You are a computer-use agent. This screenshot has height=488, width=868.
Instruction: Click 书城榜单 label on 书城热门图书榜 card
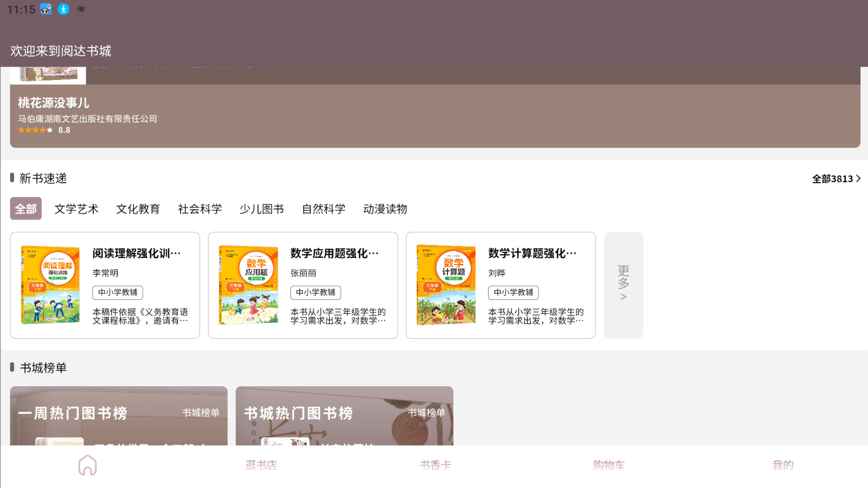426,413
